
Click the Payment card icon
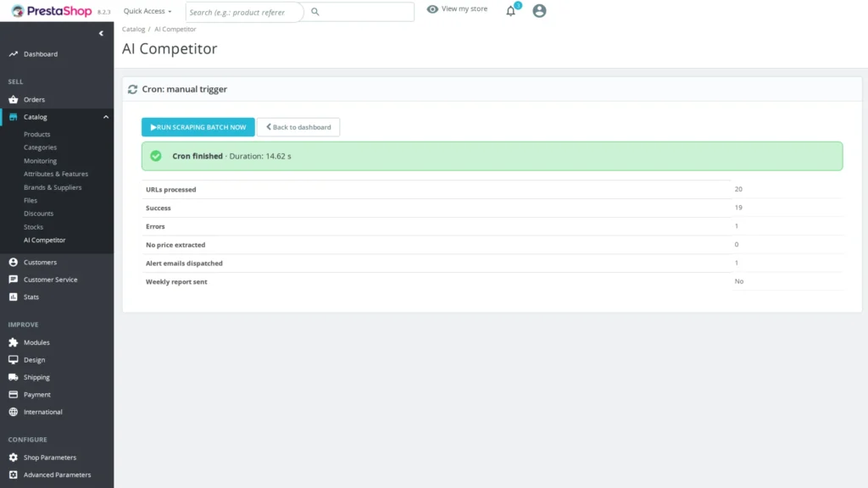pyautogui.click(x=14, y=395)
